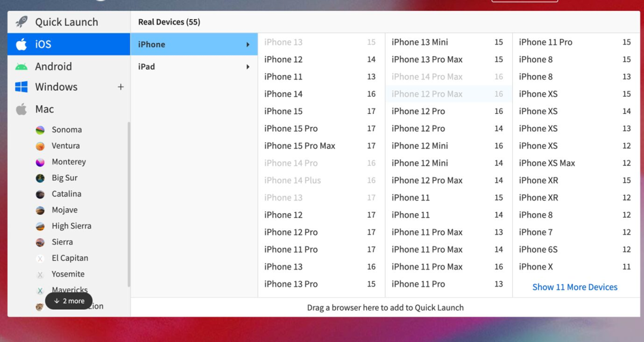The image size is (644, 342).
Task: Click the Android robot icon
Action: (21, 67)
